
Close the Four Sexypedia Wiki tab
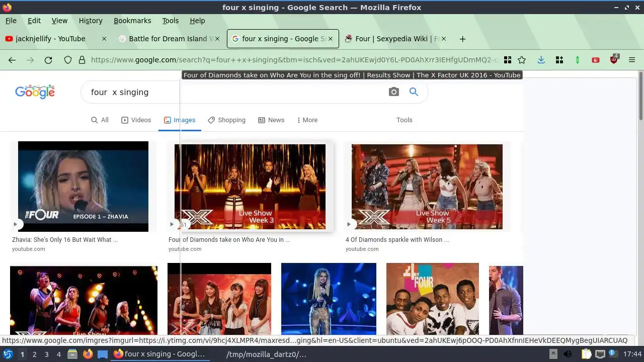tap(443, 39)
